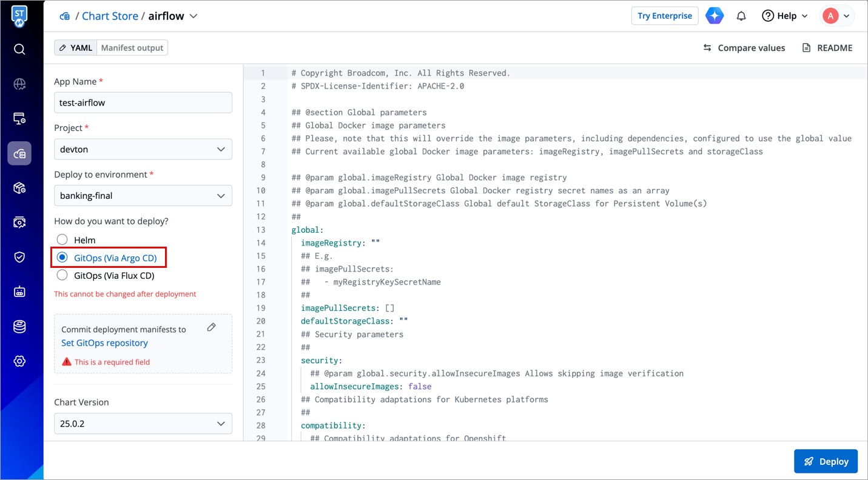This screenshot has height=480, width=868.
Task: Open the Chart Version 25.0.2 dropdown
Action: point(143,424)
